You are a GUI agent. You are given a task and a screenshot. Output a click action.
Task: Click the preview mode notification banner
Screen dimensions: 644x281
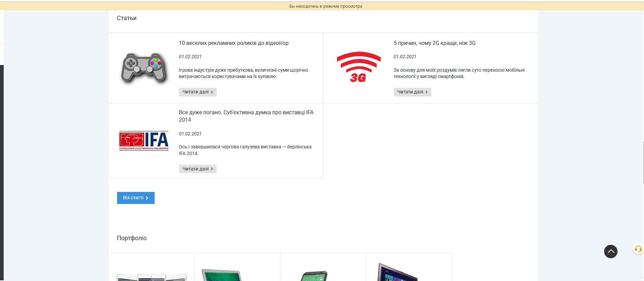tap(325, 6)
